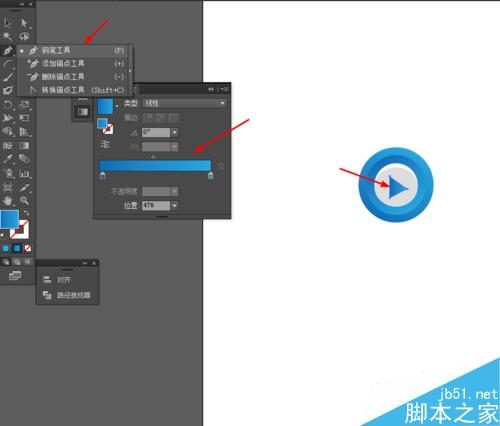Select the Eraser tool
The width and height of the screenshot is (500, 426).
(8, 91)
